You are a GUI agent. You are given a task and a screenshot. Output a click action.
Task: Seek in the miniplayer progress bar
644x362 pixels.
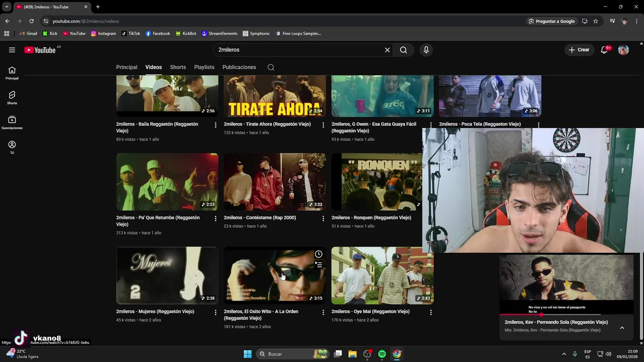pos(567,315)
